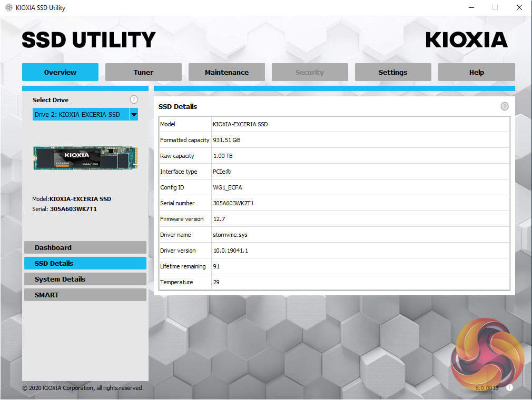Open the SSD Details help icon
Viewport: 532px width, 400px height.
pyautogui.click(x=505, y=106)
